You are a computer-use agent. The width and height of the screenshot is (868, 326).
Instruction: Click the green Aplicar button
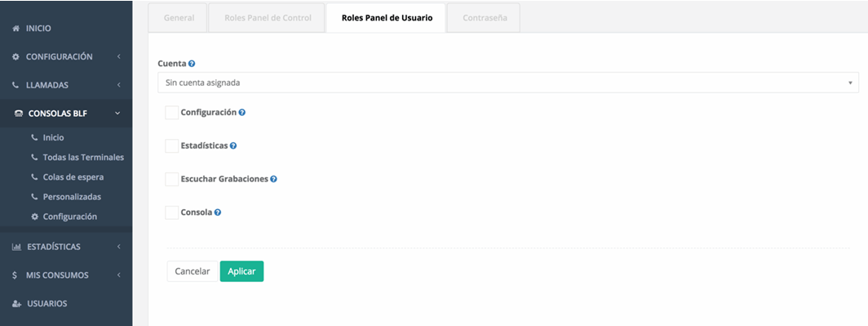242,271
